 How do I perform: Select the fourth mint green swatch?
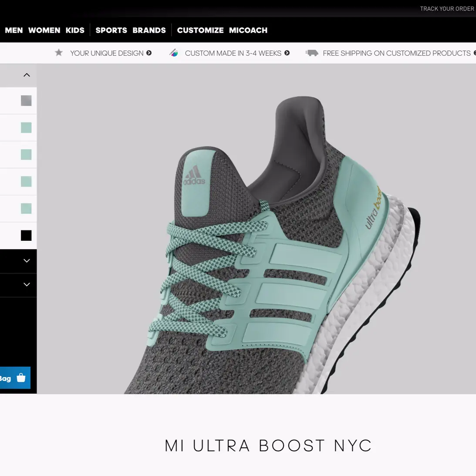pos(26,209)
